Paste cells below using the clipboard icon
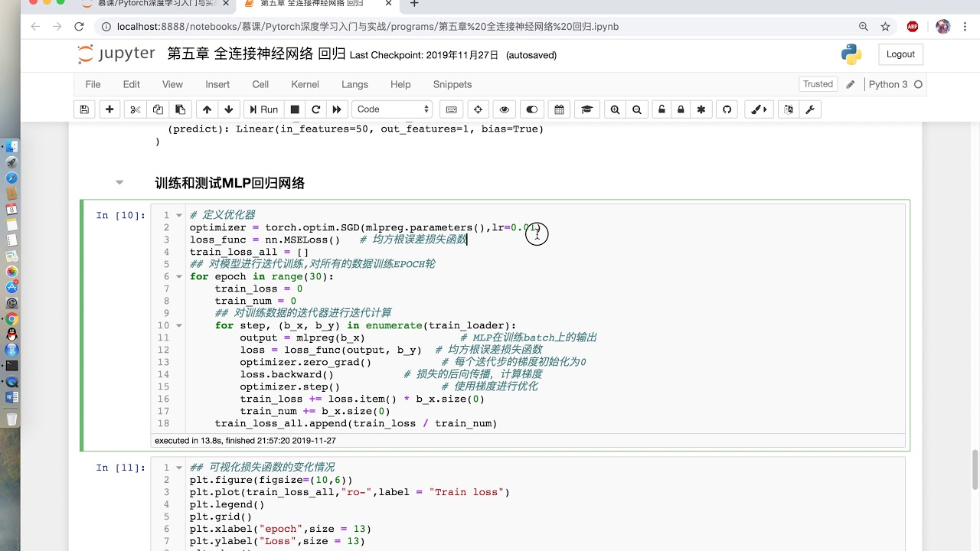Viewport: 980px width, 551px height. point(180,109)
